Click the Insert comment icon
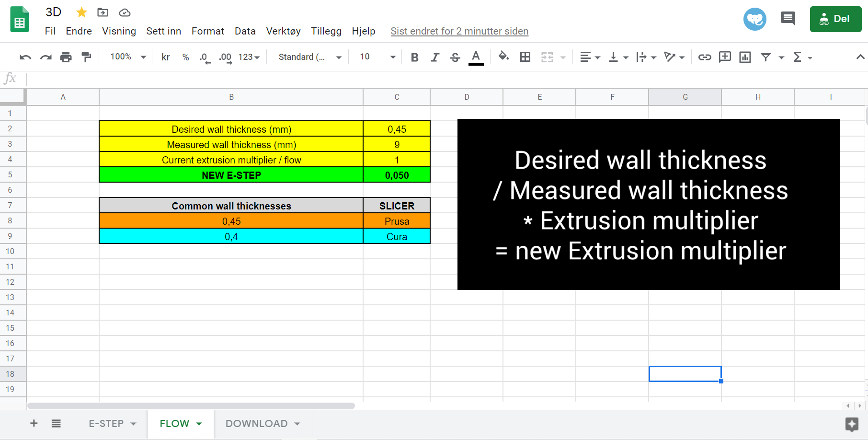 pos(725,57)
